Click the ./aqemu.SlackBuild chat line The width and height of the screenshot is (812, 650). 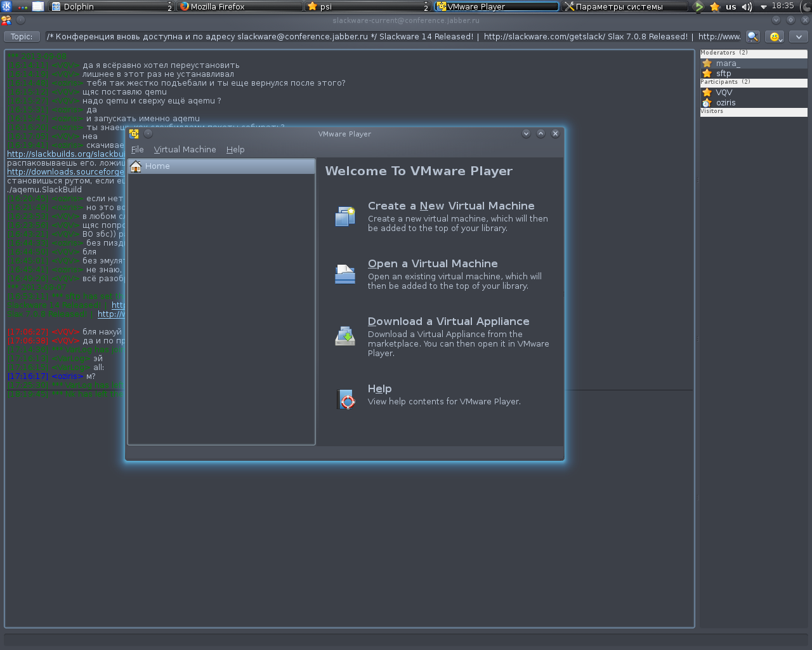coord(44,190)
